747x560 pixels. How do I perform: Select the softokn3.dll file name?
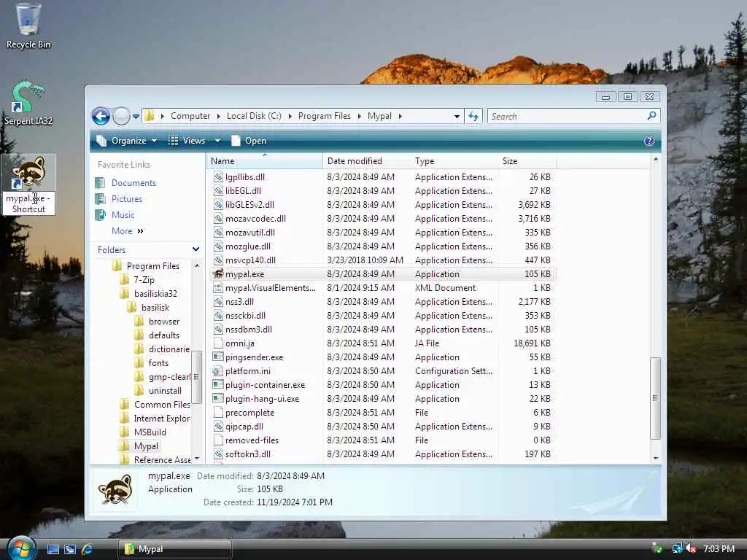pyautogui.click(x=248, y=454)
